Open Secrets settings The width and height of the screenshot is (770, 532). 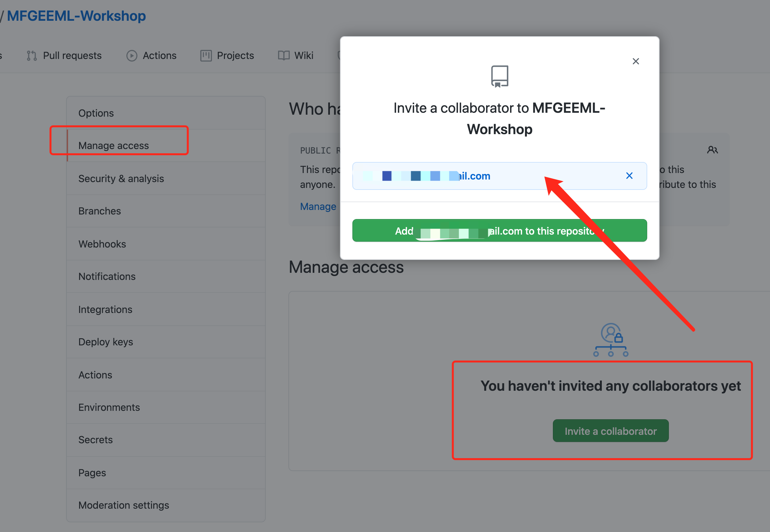166,440
